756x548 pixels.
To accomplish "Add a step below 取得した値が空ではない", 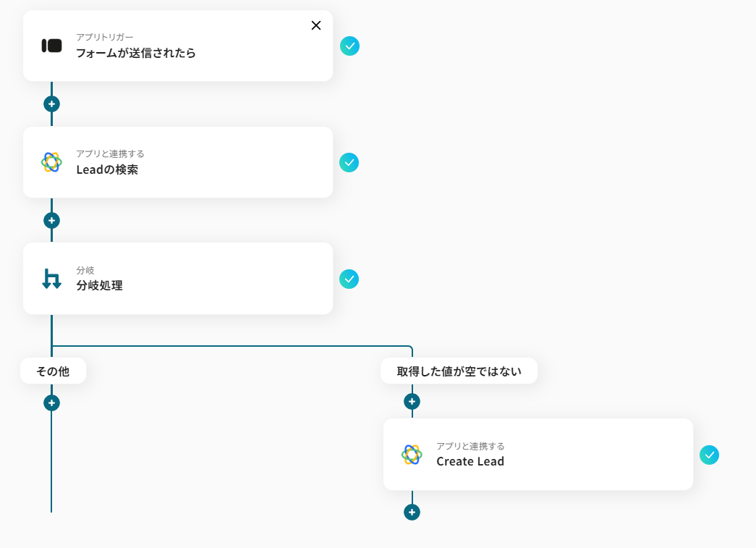I will [x=412, y=401].
